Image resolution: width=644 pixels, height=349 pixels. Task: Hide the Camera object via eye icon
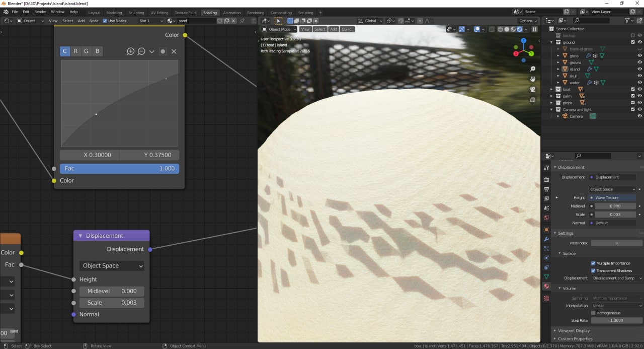pyautogui.click(x=640, y=116)
